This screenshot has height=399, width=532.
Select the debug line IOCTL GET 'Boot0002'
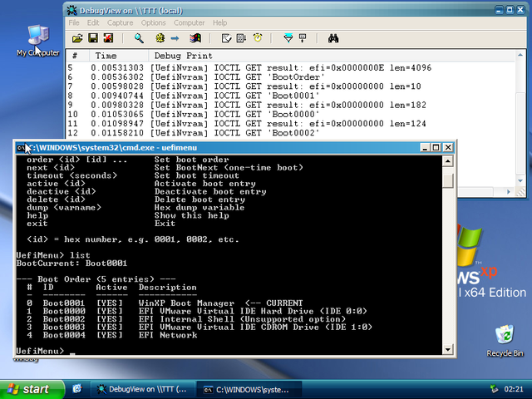coord(291,133)
